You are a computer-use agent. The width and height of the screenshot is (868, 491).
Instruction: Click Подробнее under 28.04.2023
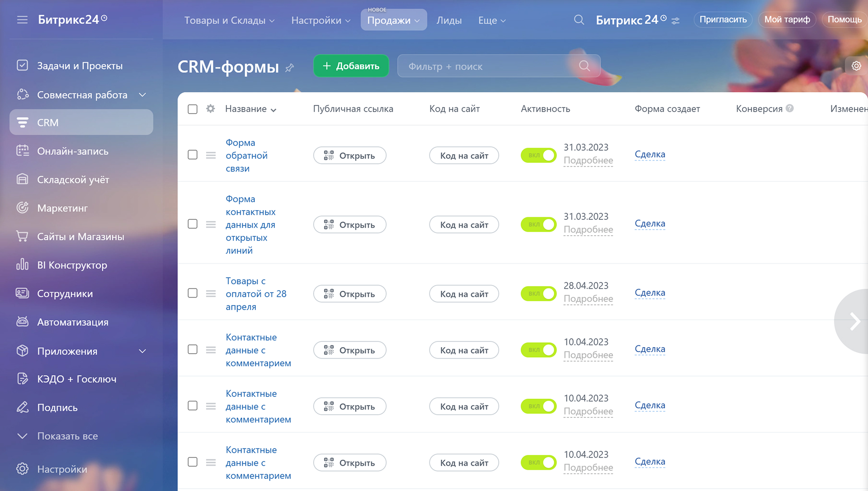point(588,299)
